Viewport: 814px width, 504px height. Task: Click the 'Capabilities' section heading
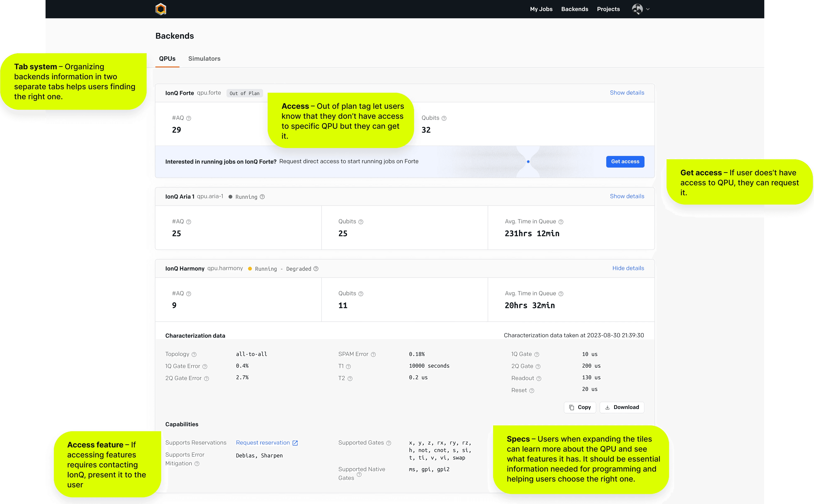(182, 424)
